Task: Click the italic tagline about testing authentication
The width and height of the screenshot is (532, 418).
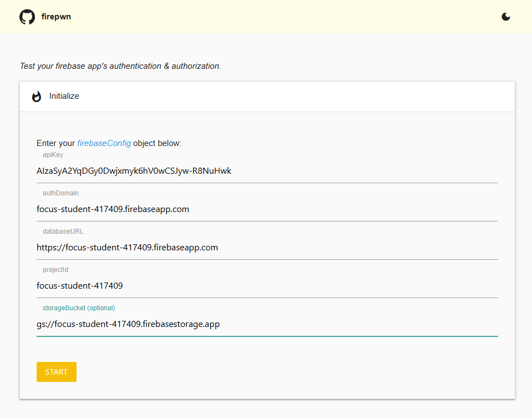Action: (x=120, y=66)
